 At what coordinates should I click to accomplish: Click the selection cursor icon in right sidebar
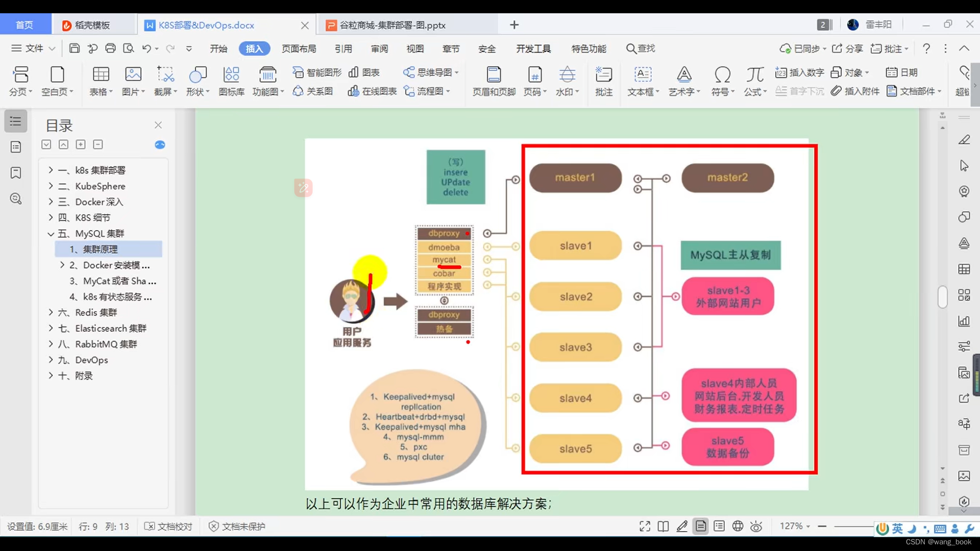tap(964, 165)
